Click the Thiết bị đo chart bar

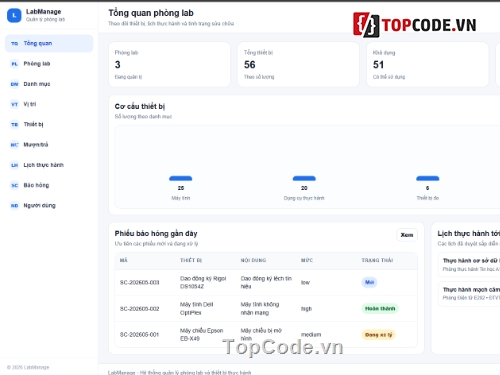[x=428, y=178]
